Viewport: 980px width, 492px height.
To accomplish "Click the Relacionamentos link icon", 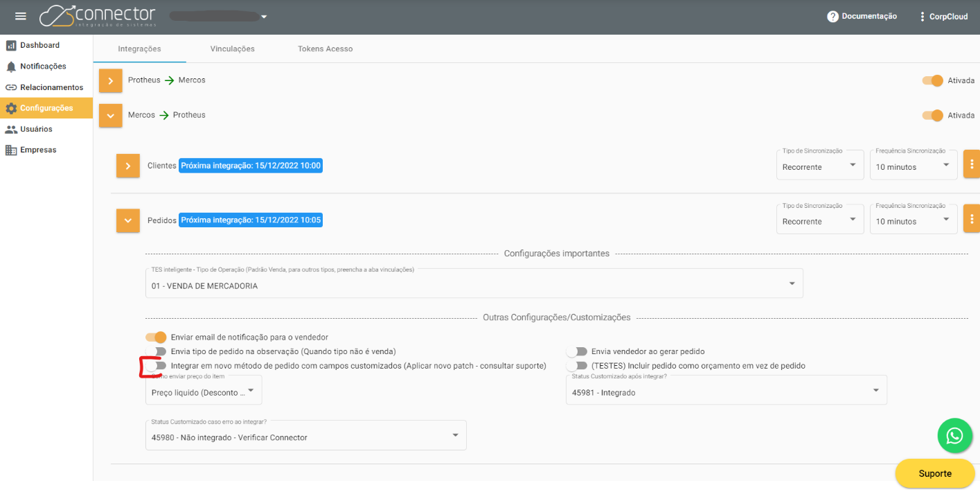I will [x=11, y=87].
